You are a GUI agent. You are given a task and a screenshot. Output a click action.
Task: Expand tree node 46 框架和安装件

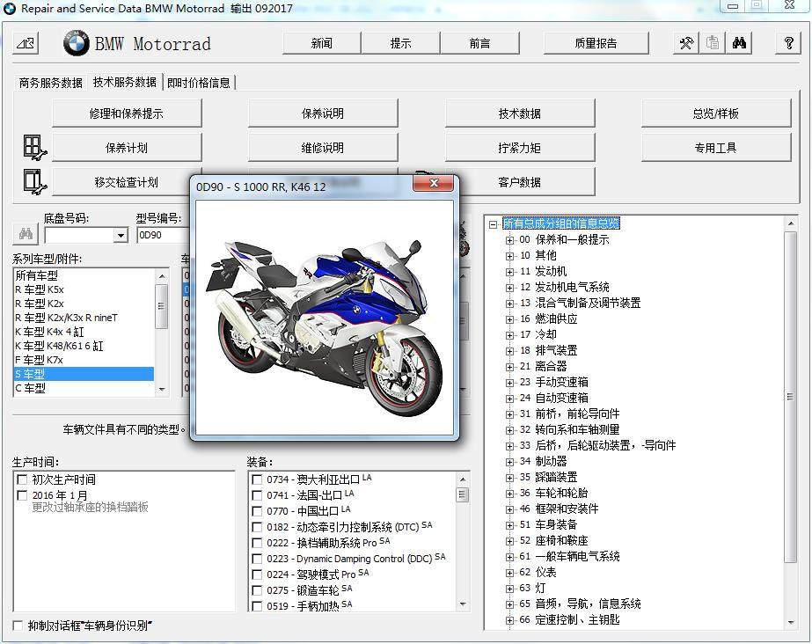tap(509, 509)
